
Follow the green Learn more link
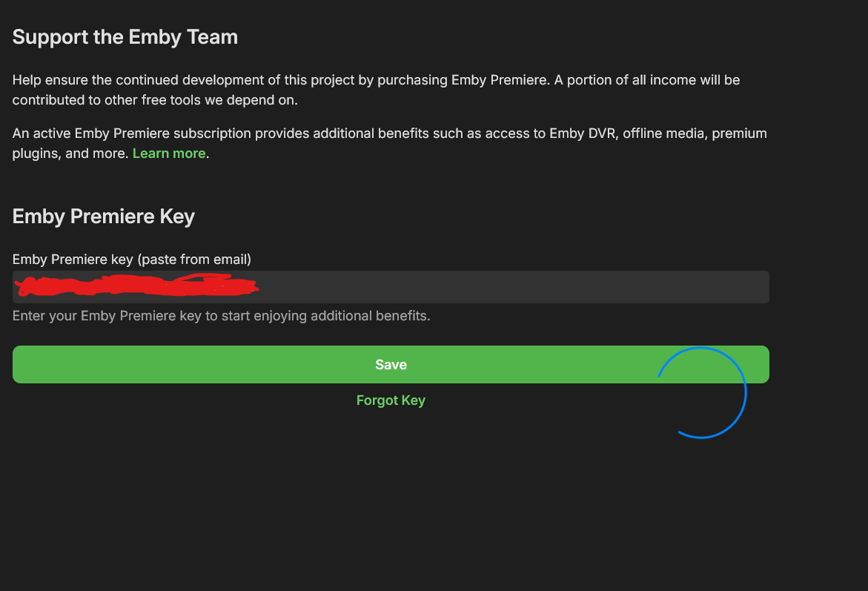click(x=169, y=153)
